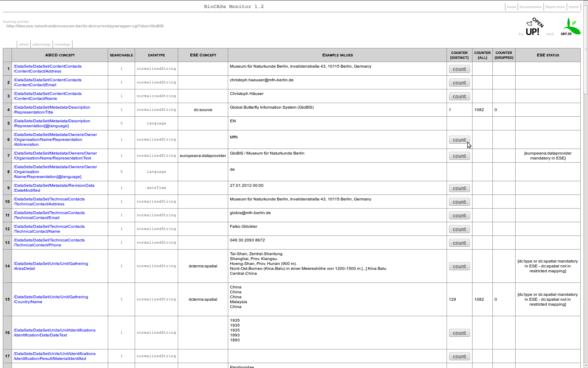
Task: Click the BioCASe Monitor 1.2 title
Action: [234, 6]
